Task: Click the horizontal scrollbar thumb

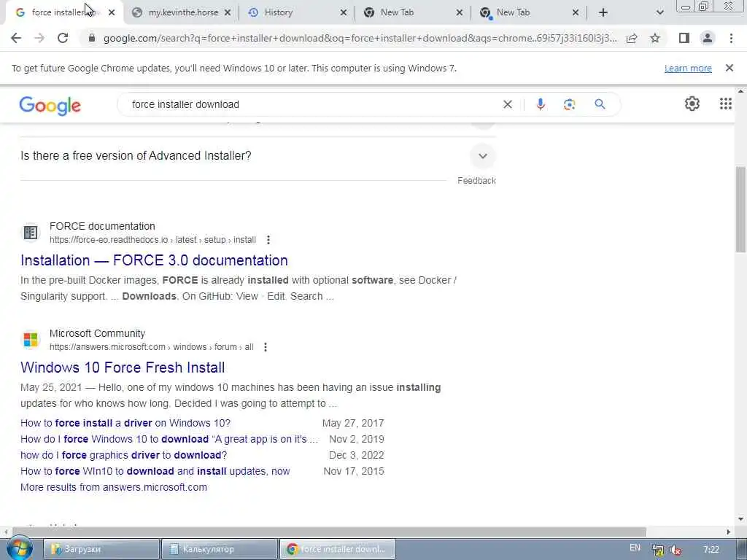Action: (329, 532)
